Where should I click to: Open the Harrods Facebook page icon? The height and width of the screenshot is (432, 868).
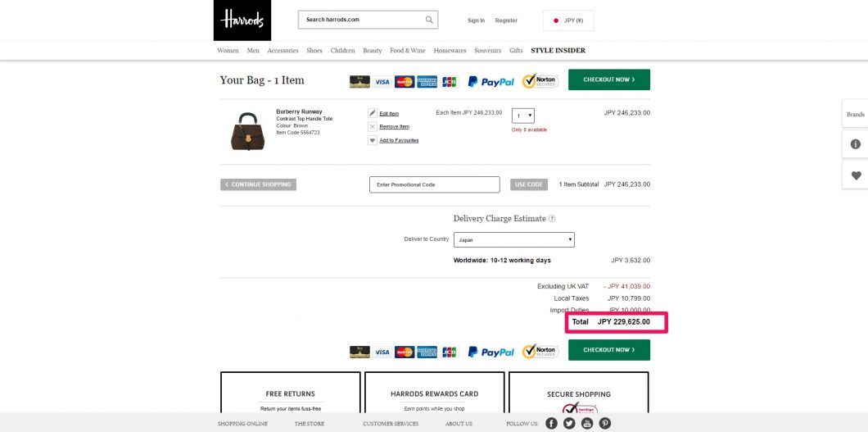click(551, 424)
